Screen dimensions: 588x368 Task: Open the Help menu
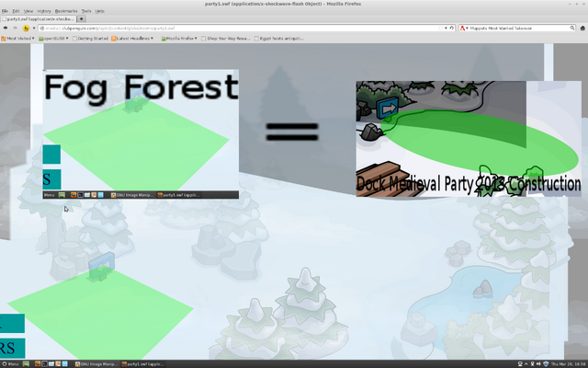click(100, 11)
